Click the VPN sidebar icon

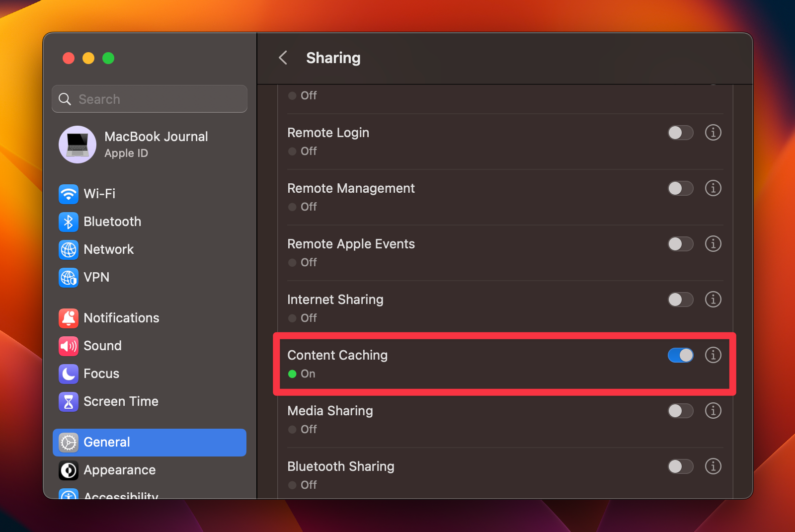click(68, 278)
